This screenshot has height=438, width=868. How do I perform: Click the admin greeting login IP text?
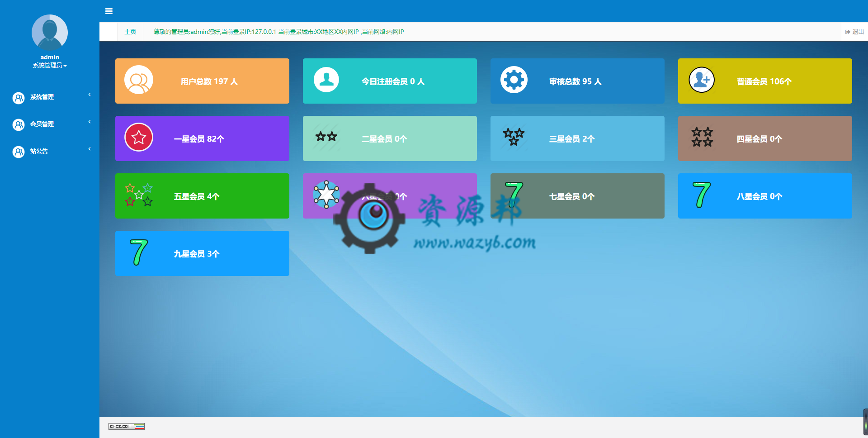(278, 32)
